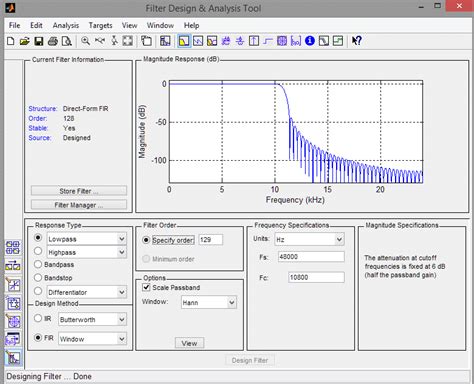This screenshot has height=384, width=474.
Task: Show the Impulse Response plot
Action: pyautogui.click(x=254, y=41)
